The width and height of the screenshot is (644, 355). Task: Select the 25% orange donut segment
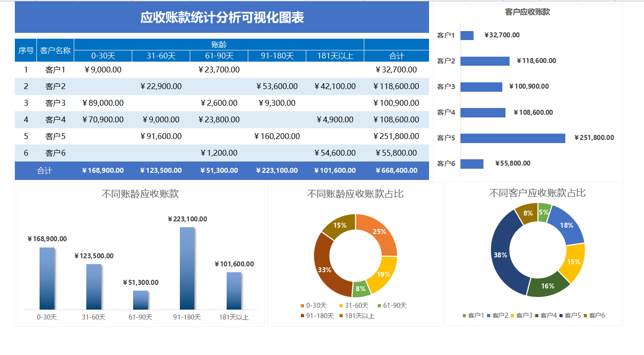[x=380, y=231]
